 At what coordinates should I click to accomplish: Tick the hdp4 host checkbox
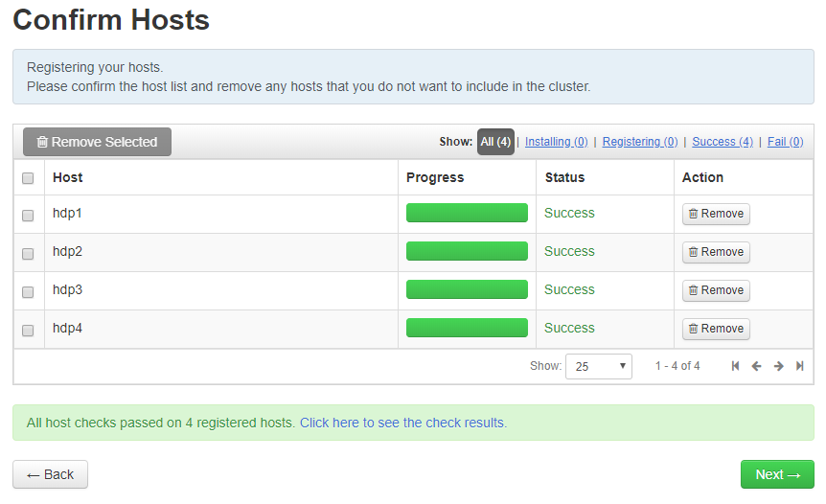tap(28, 331)
